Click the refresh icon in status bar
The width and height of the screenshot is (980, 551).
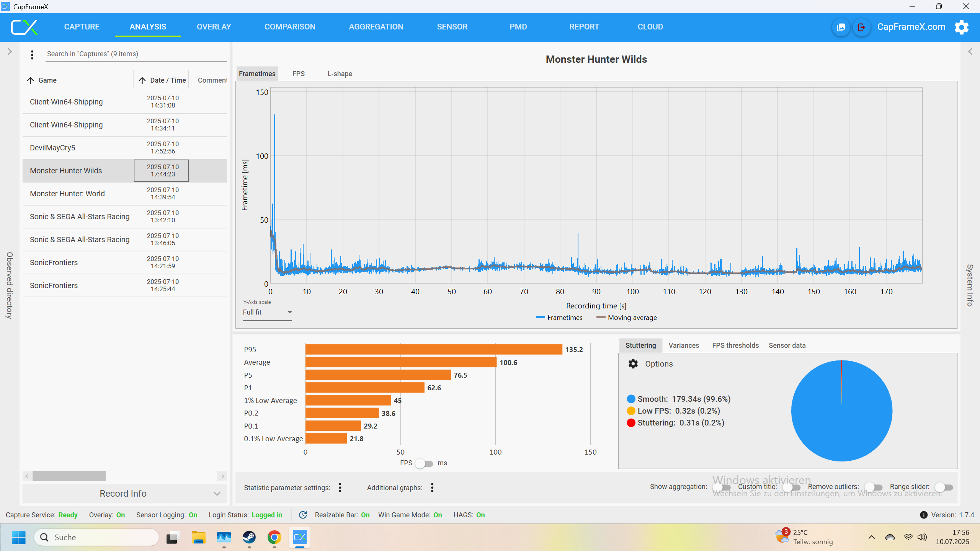pos(303,515)
